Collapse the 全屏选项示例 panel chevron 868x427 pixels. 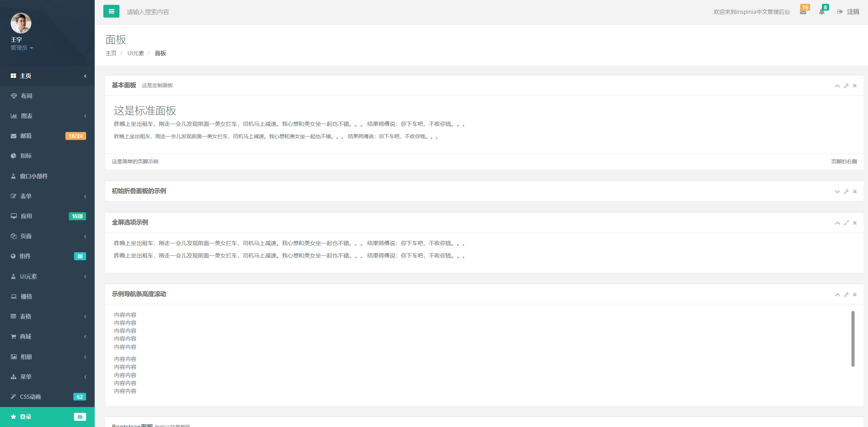pos(837,223)
